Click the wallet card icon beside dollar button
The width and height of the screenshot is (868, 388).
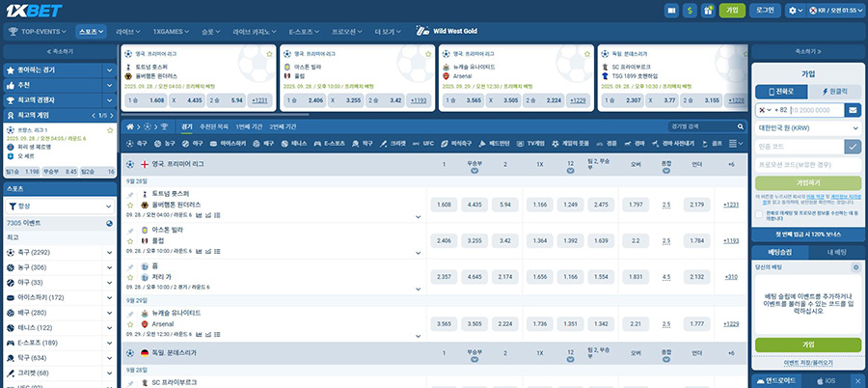(x=671, y=11)
